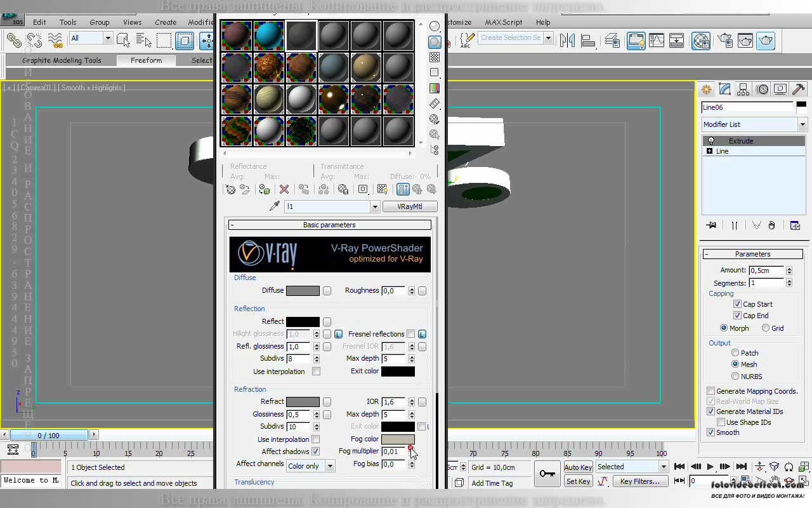The width and height of the screenshot is (812, 508).
Task: Switch to Freeform ribbon tab
Action: (x=147, y=60)
